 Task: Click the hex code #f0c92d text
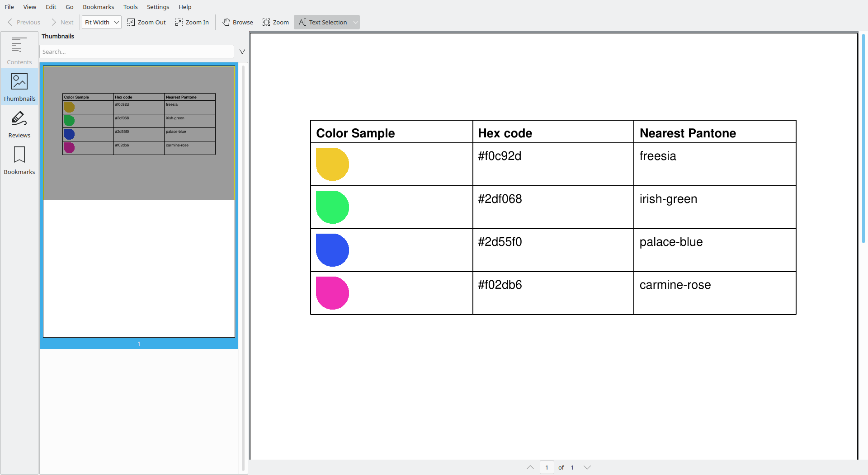pos(500,156)
